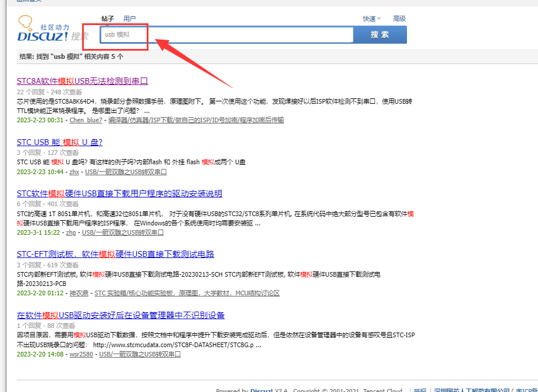Click result count text 找到 usb 模拟 相关内容 5 个
The width and height of the screenshot is (538, 392).
tap(72, 56)
